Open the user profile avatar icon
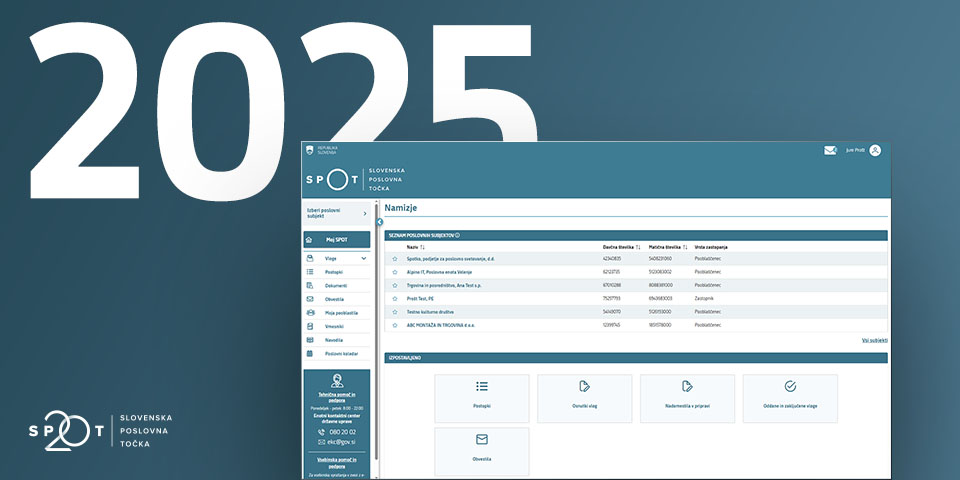The image size is (960, 480). pos(875,150)
